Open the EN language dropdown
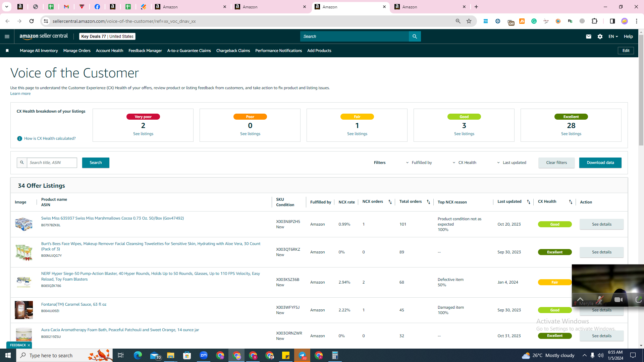The image size is (644, 362). point(613,37)
